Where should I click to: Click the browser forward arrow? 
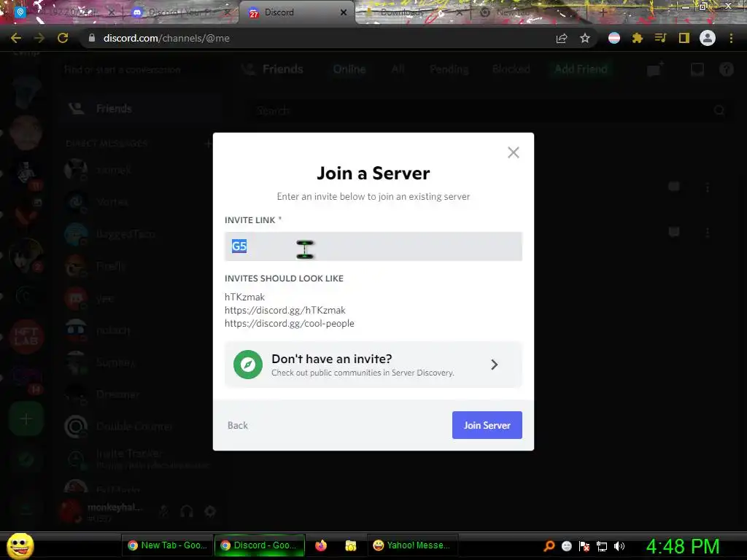39,38
